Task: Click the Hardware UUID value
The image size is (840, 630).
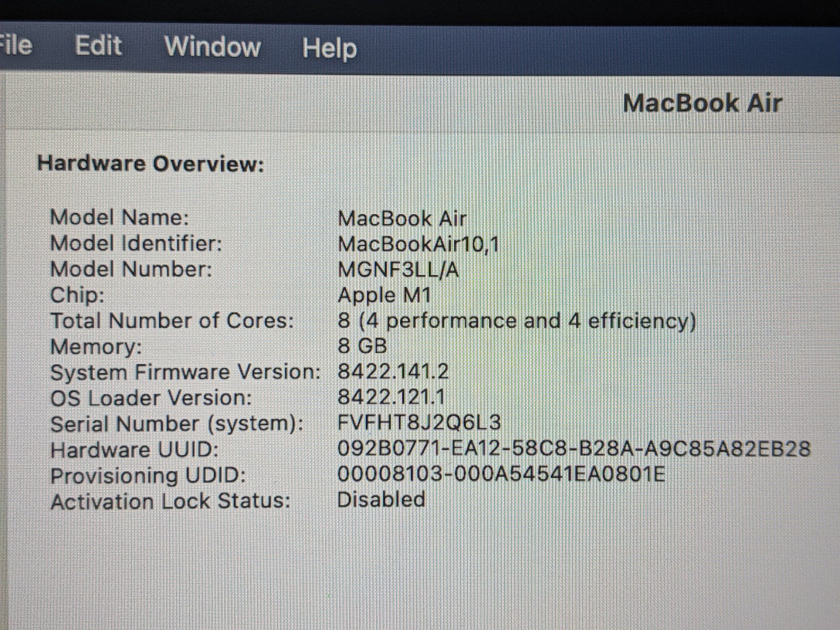Action: pos(573,449)
